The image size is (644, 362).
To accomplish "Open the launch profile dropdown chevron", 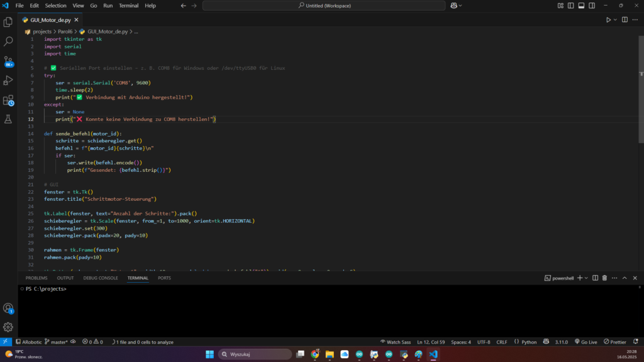I will click(586, 278).
